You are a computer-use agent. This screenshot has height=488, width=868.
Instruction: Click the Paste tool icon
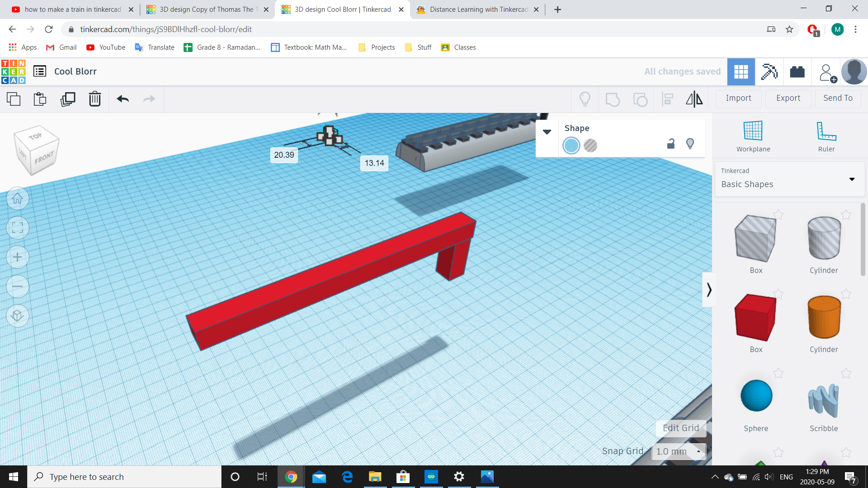pyautogui.click(x=40, y=99)
